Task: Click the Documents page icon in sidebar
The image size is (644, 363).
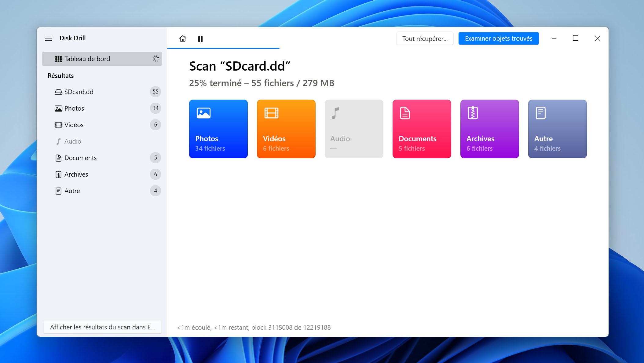Action: pos(58,158)
